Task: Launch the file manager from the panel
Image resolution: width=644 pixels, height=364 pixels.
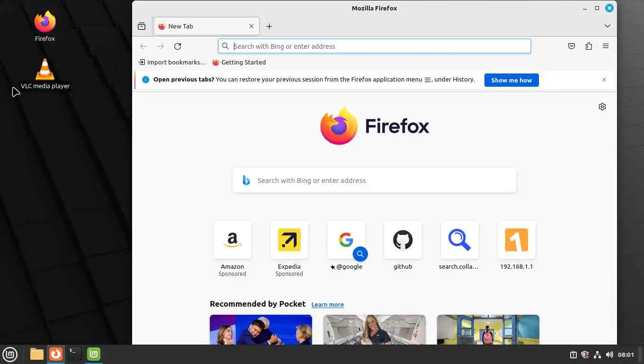Action: 37,354
